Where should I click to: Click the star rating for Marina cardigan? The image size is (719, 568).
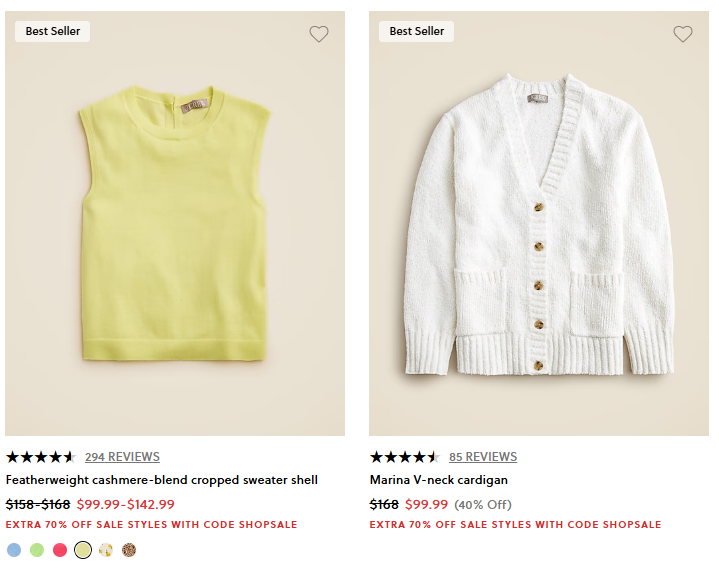pyautogui.click(x=404, y=457)
